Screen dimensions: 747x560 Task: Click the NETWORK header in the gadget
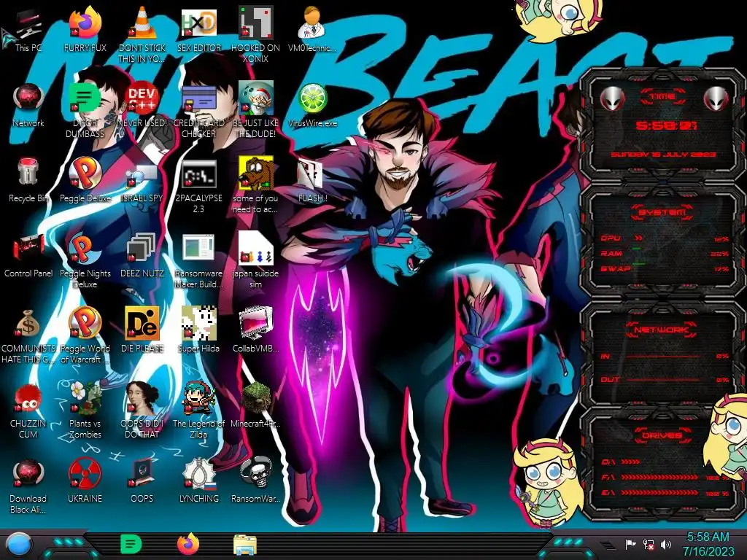click(x=662, y=329)
